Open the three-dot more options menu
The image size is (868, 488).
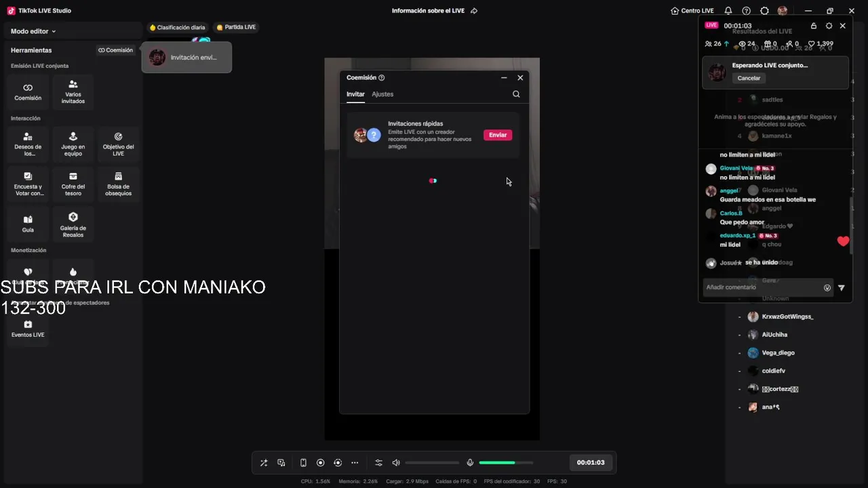(355, 463)
